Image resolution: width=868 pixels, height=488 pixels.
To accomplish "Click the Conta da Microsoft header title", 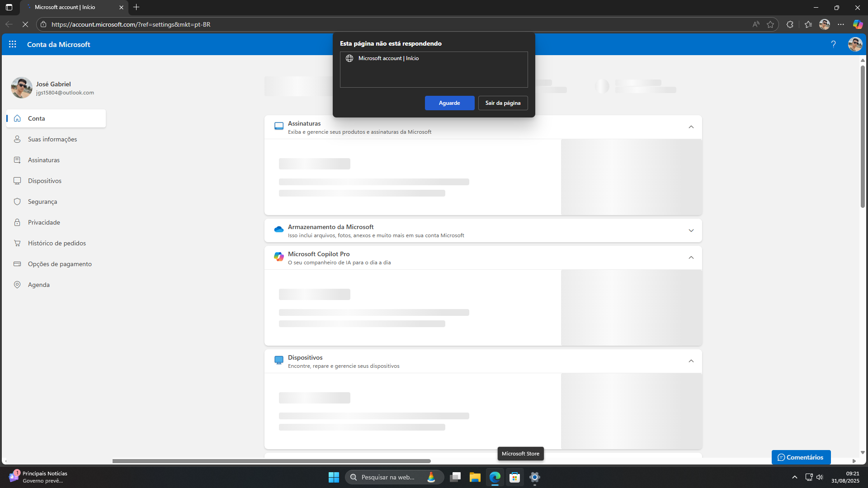I will [59, 44].
